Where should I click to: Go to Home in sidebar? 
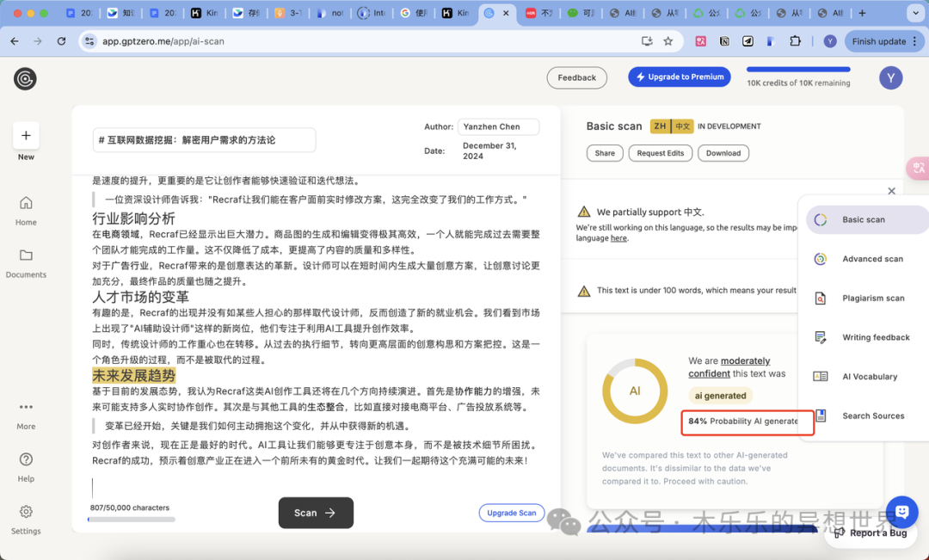point(26,203)
